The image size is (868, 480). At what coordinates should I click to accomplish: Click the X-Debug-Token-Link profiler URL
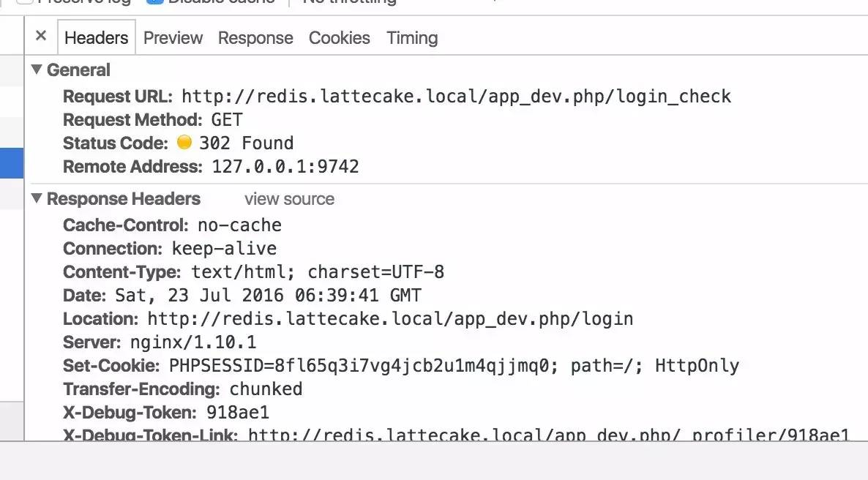pyautogui.click(x=549, y=434)
